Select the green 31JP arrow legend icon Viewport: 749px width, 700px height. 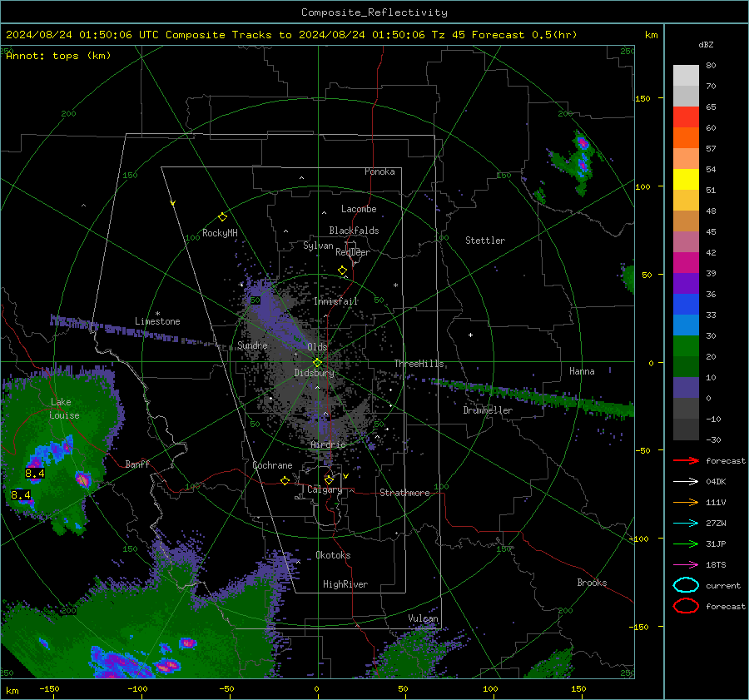point(686,544)
